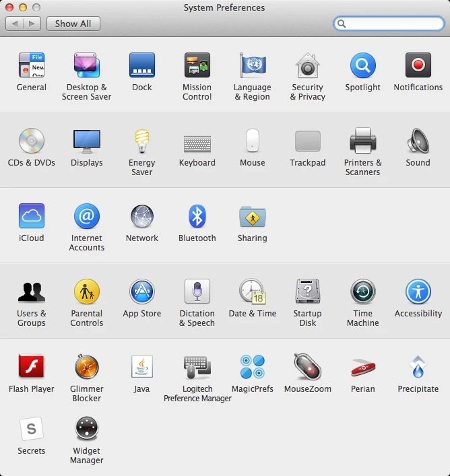Viewport: 450px width, 476px height.
Task: Minimize window with yellow button
Action: 23,7
